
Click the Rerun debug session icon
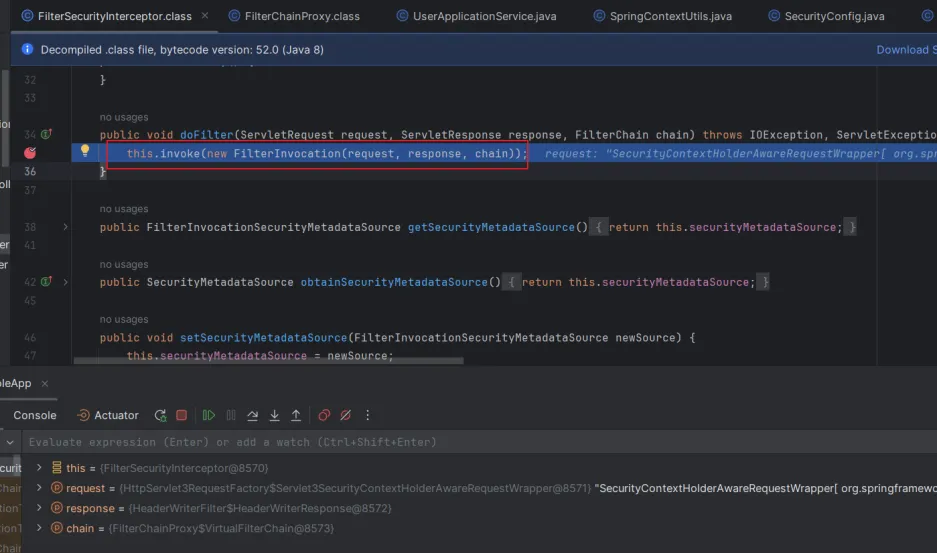(x=160, y=415)
